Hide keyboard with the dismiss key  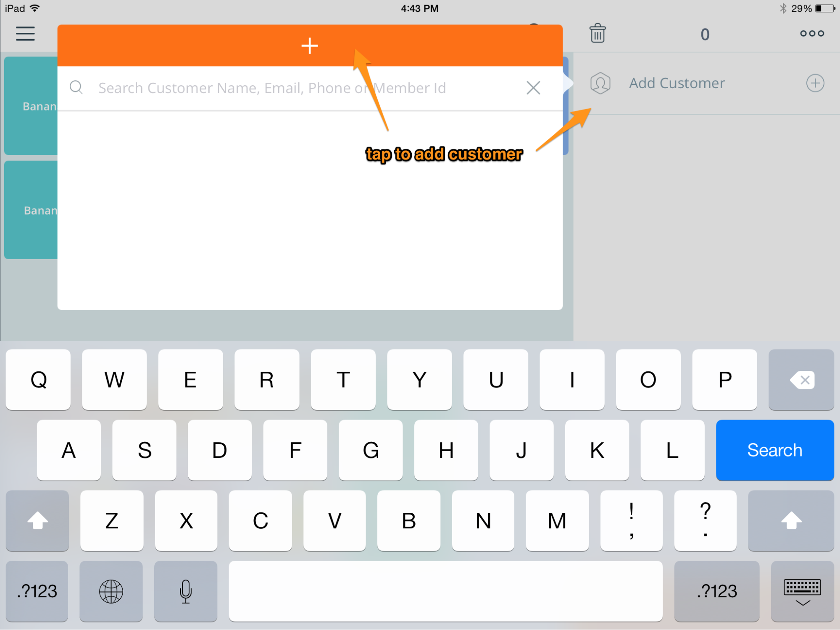pos(802,591)
